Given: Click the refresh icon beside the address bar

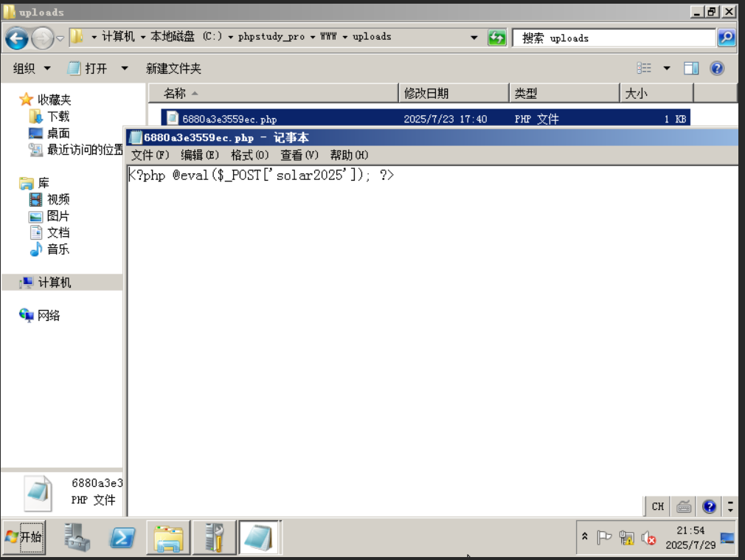Looking at the screenshot, I should point(497,38).
